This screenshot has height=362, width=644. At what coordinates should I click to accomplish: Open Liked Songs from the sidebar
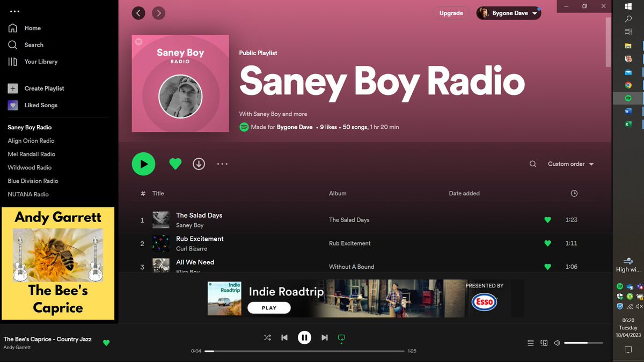coord(40,105)
